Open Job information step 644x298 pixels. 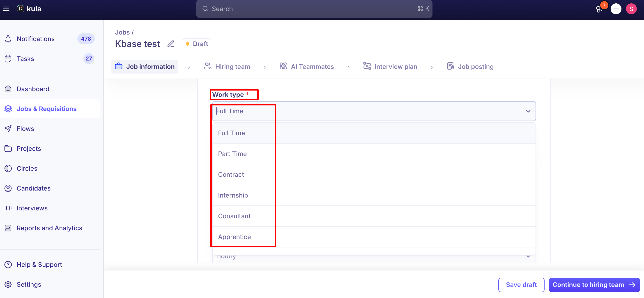click(x=145, y=67)
